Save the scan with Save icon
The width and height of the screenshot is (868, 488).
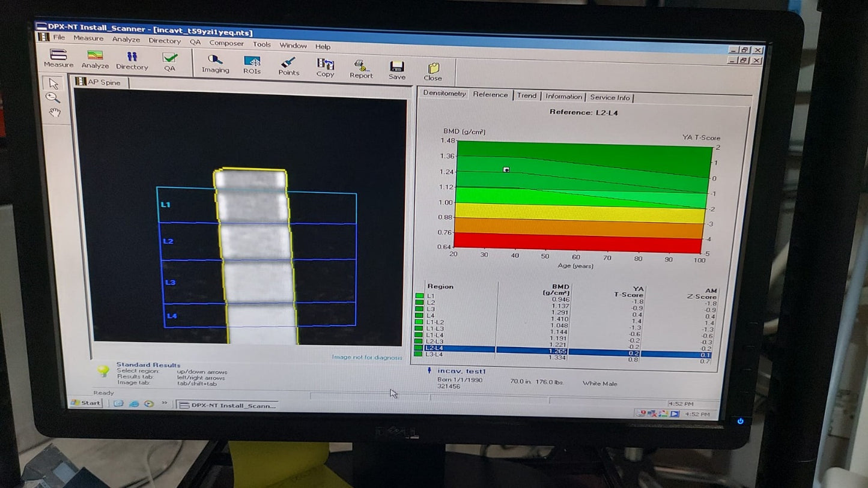396,69
